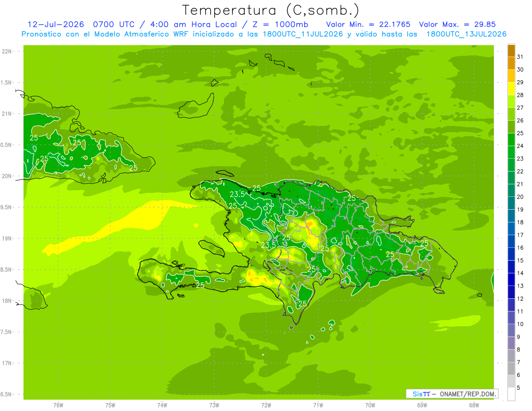Image resolution: width=532 pixels, height=411 pixels.
Task: Click legend swatch between 26 and 27
Action: pyautogui.click(x=511, y=114)
